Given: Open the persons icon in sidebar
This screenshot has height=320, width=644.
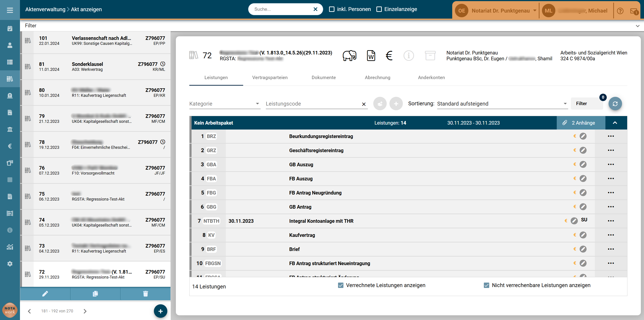Looking at the screenshot, I should click(10, 45).
